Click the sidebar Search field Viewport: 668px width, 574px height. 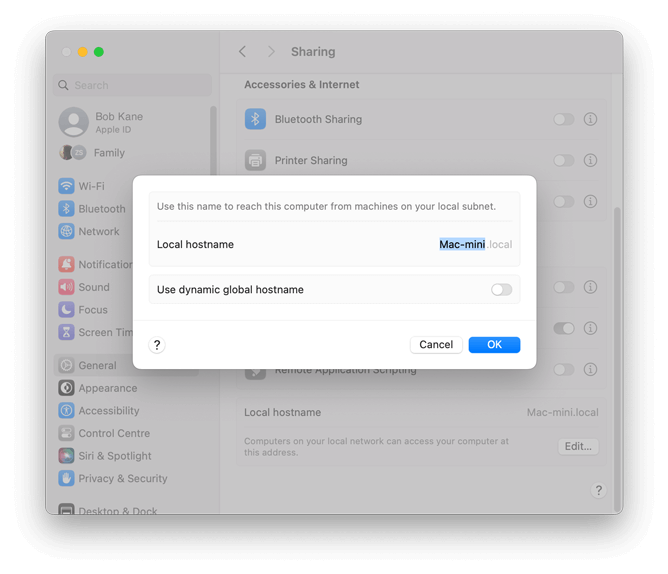pyautogui.click(x=132, y=85)
